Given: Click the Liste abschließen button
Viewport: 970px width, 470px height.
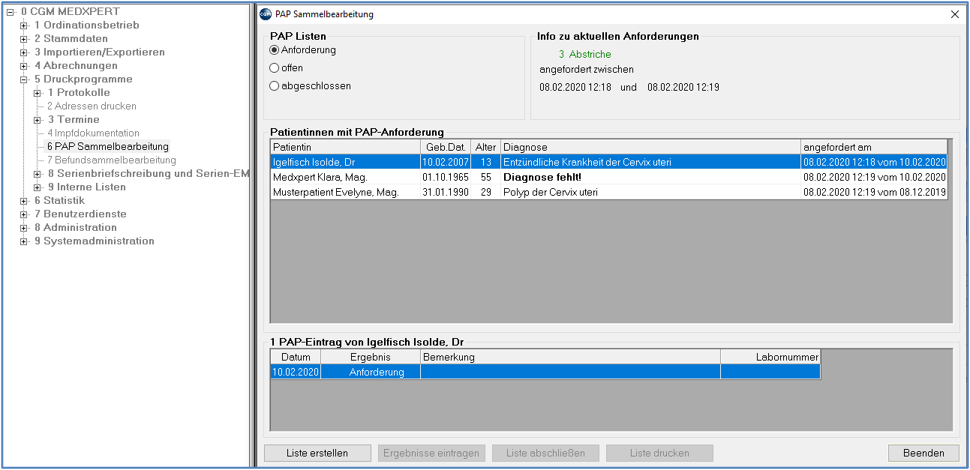Looking at the screenshot, I should [x=545, y=453].
